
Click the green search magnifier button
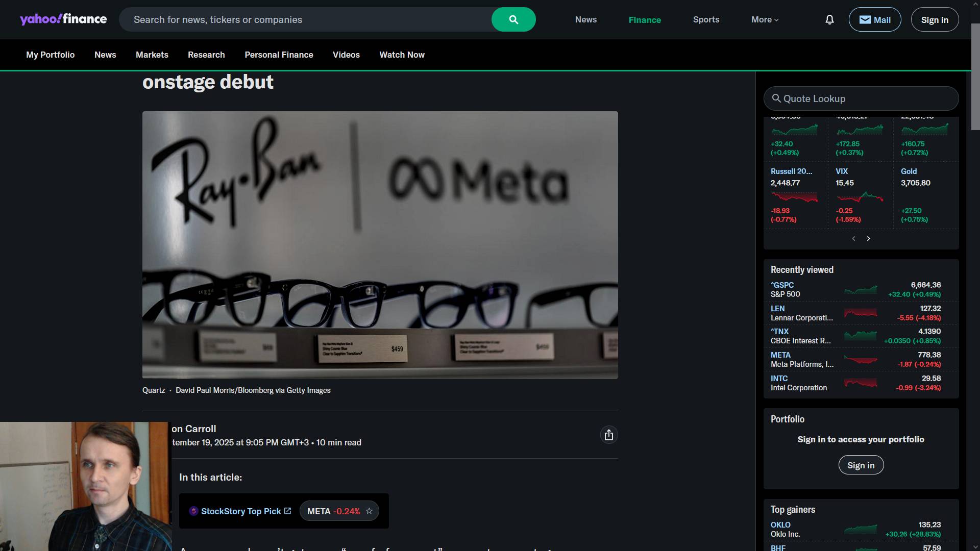513,20
